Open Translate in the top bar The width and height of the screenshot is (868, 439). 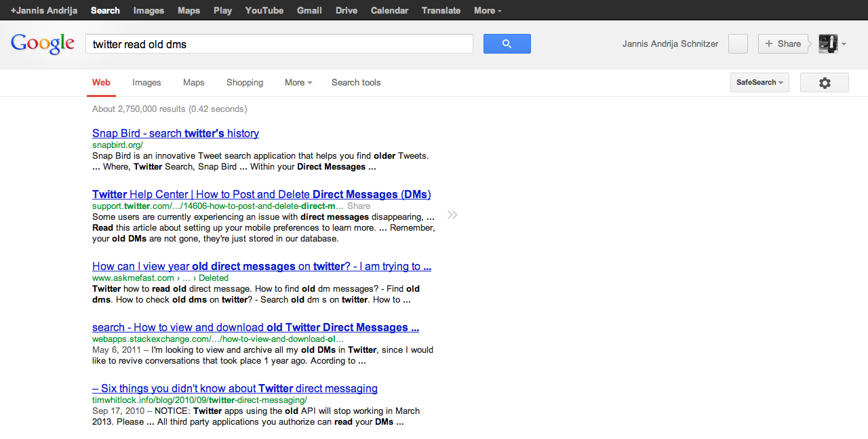[441, 10]
